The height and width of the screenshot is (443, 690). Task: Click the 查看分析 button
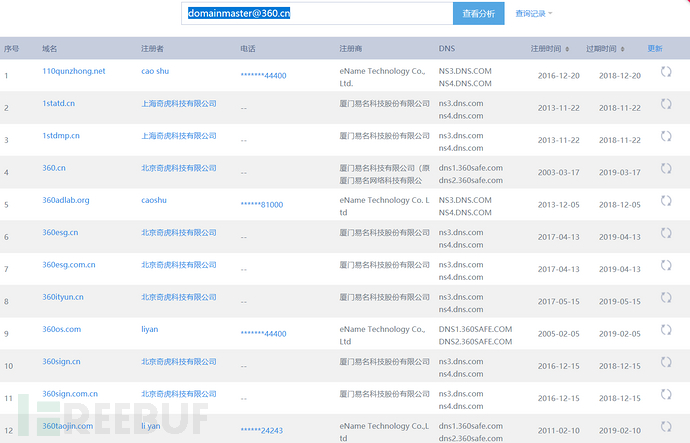pos(478,14)
